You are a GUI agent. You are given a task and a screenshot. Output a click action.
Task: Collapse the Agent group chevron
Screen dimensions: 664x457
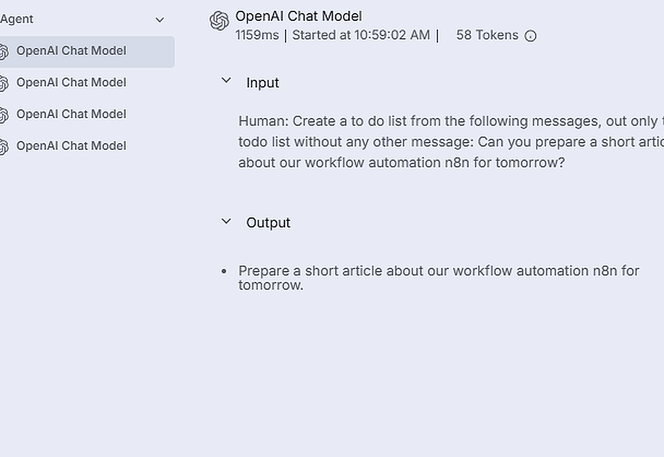[159, 19]
